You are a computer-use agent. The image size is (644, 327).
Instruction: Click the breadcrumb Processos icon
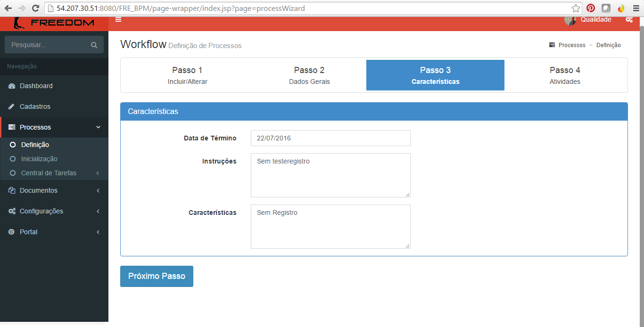[x=552, y=45]
